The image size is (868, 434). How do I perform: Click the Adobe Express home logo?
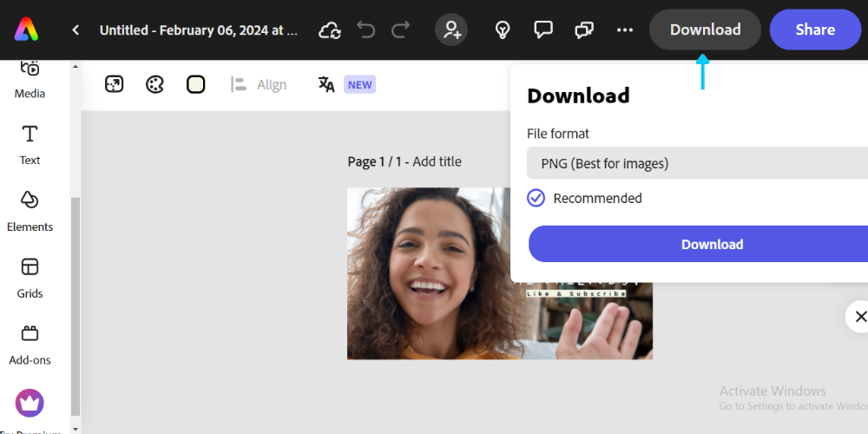click(26, 30)
